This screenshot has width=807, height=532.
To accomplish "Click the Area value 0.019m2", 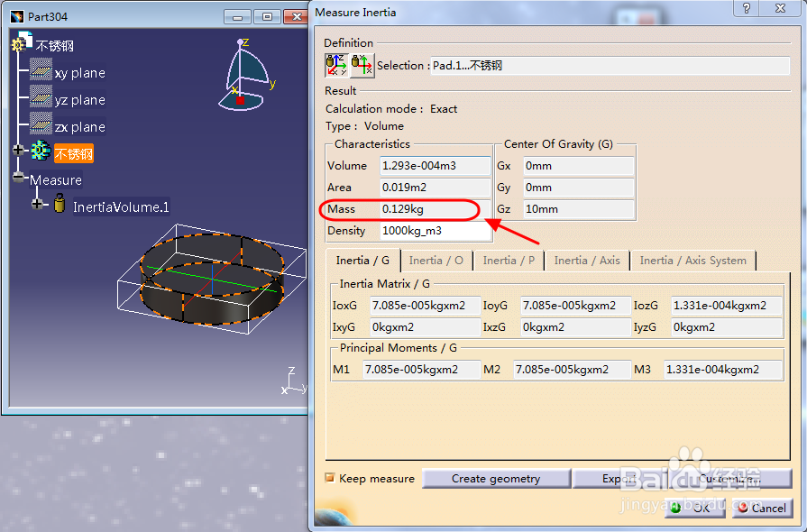I will coord(435,188).
